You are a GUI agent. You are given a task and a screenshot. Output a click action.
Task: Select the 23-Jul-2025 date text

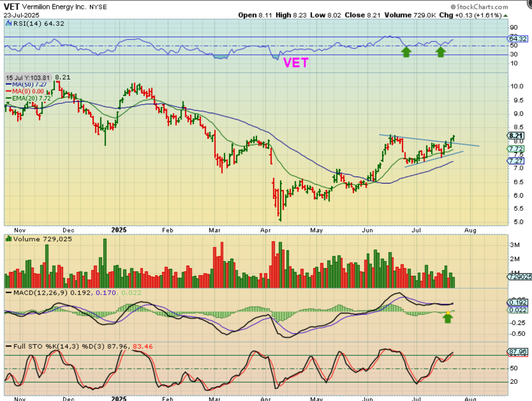21,15
